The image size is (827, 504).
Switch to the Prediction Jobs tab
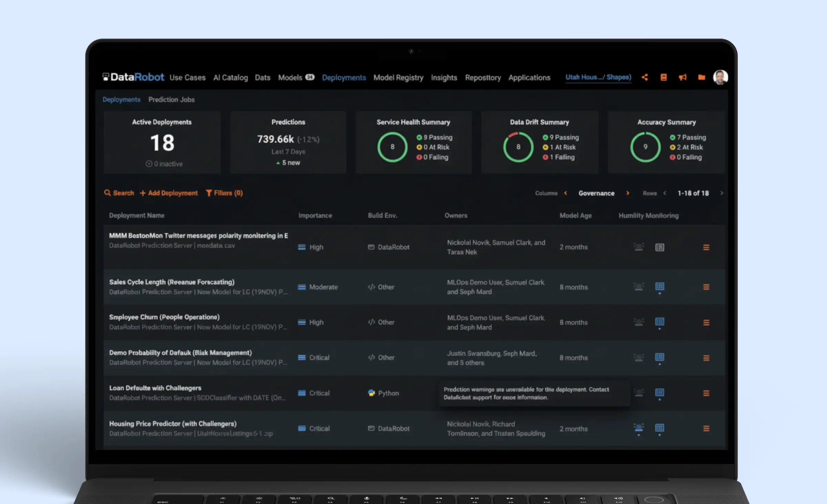172,99
